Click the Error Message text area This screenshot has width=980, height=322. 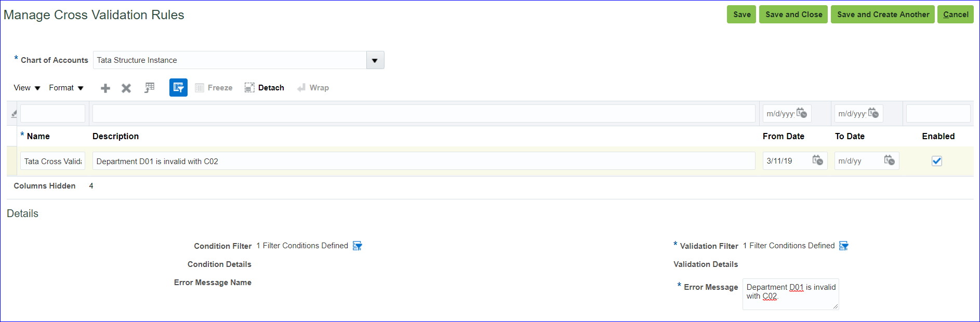click(790, 294)
